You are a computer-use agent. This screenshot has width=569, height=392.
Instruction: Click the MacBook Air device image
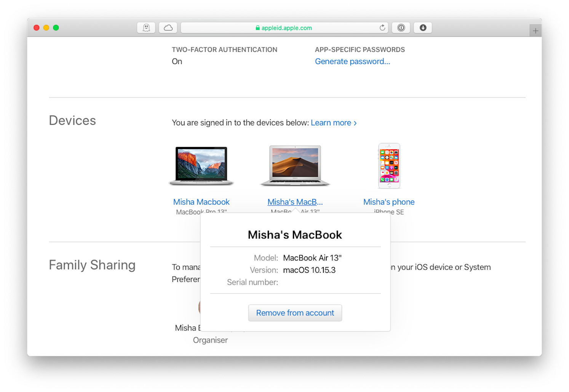(x=295, y=166)
